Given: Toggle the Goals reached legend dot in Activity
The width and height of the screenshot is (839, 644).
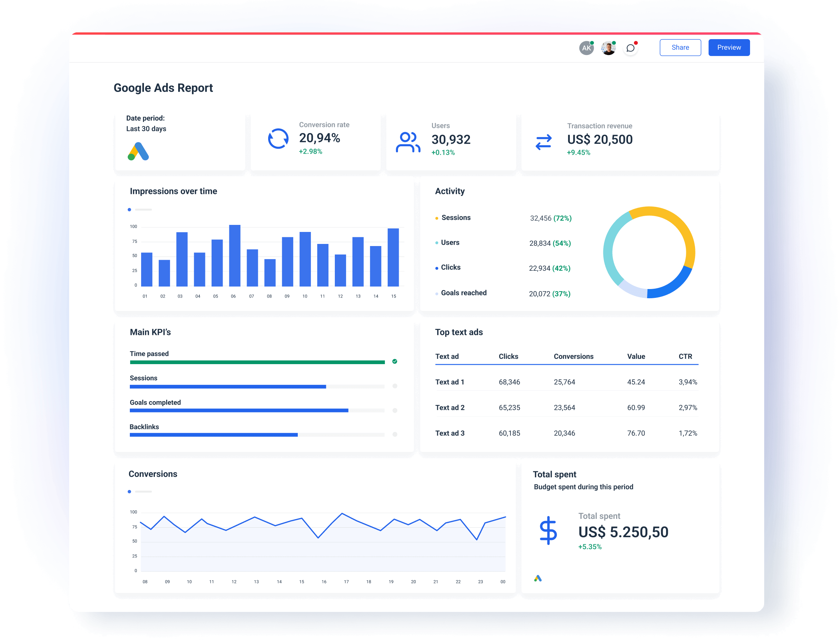Looking at the screenshot, I should (436, 293).
